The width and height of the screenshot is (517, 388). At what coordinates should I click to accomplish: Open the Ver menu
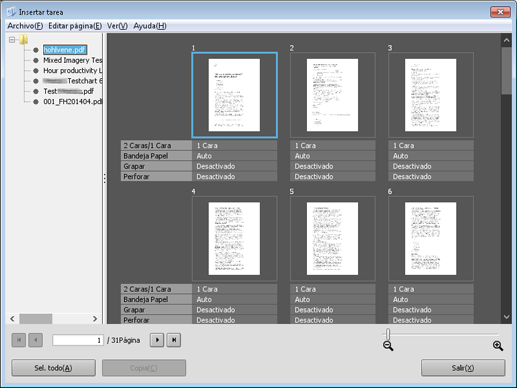point(117,26)
